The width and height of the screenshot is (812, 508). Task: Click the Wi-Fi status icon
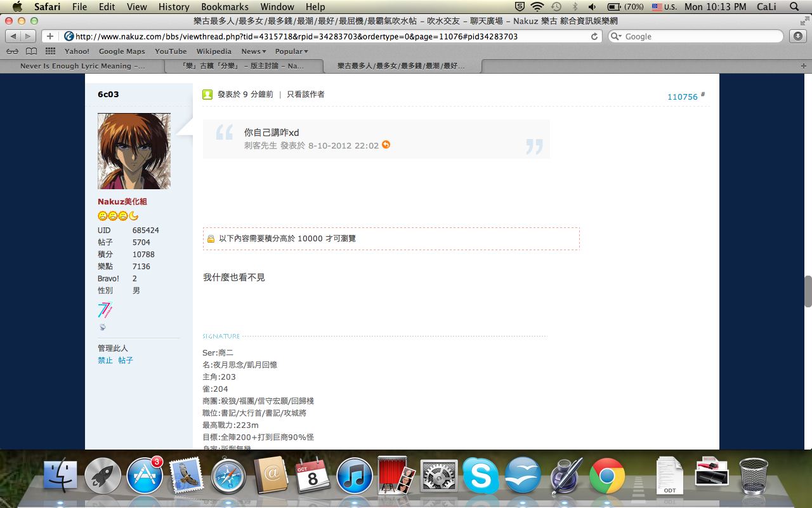pyautogui.click(x=538, y=7)
